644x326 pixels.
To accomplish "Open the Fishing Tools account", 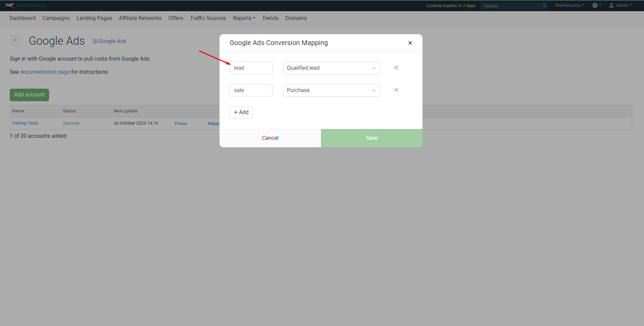I will tap(25, 123).
